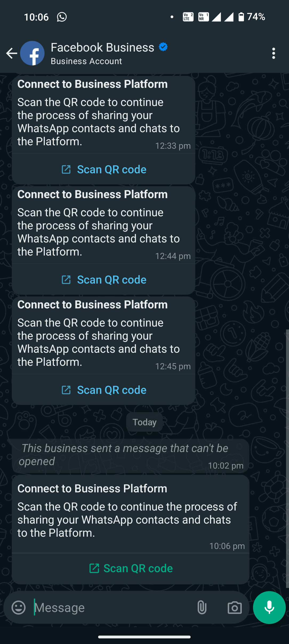
Task: Open the emoji picker
Action: coord(19,608)
